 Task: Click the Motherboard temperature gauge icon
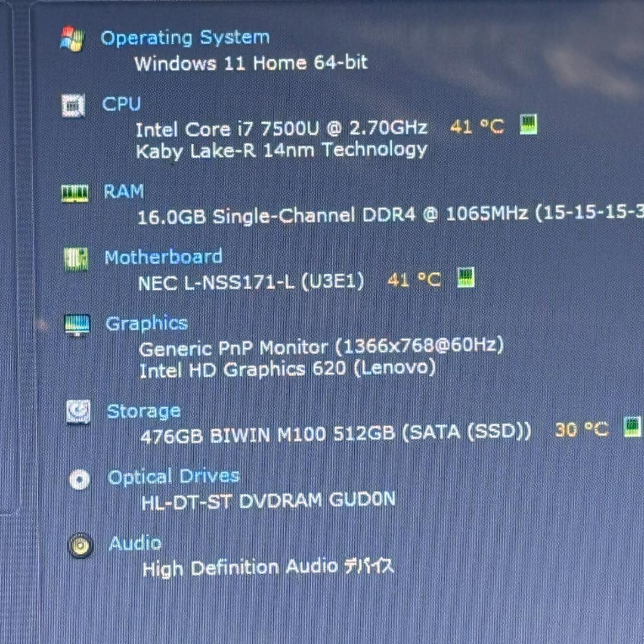466,278
